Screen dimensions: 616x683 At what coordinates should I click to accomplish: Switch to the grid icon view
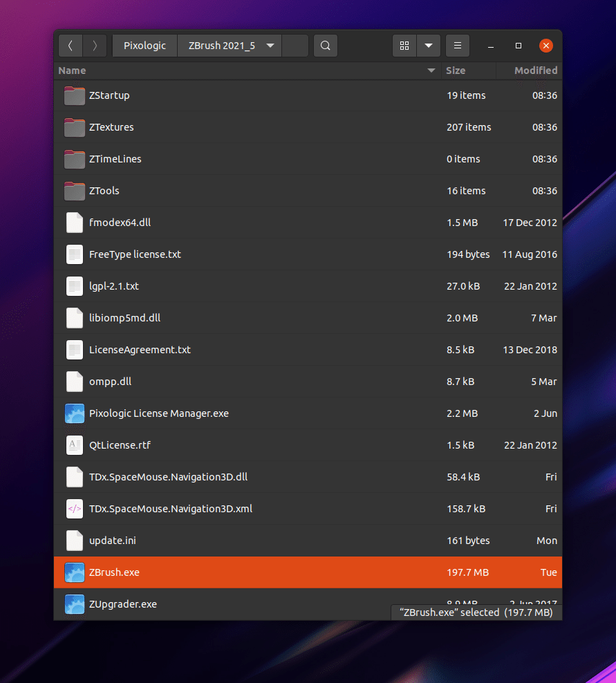[404, 46]
